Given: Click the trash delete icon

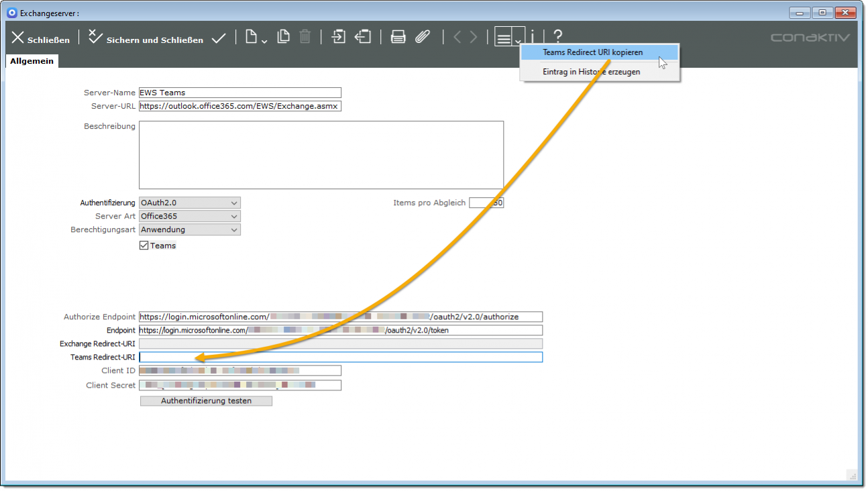Looking at the screenshot, I should tap(305, 37).
